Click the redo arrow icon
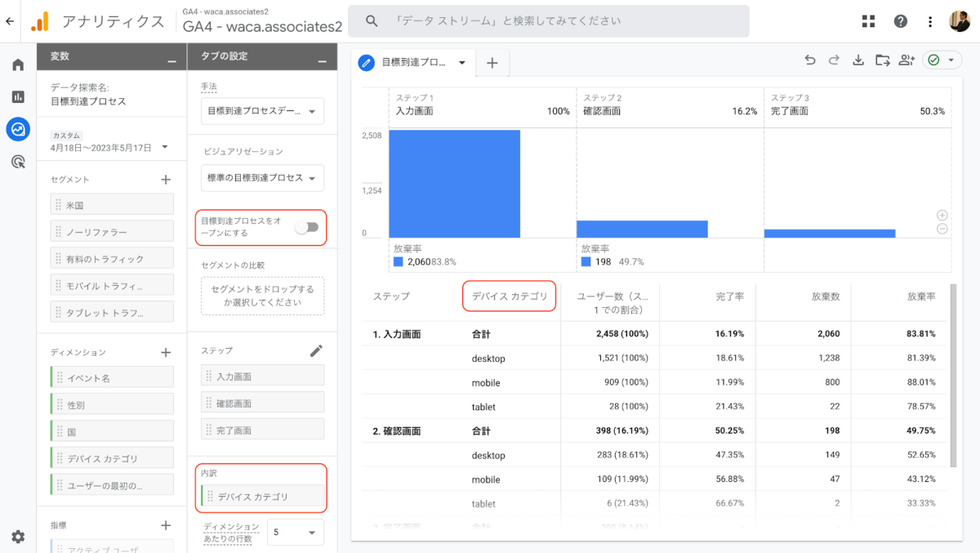This screenshot has width=980, height=553. pos(834,60)
